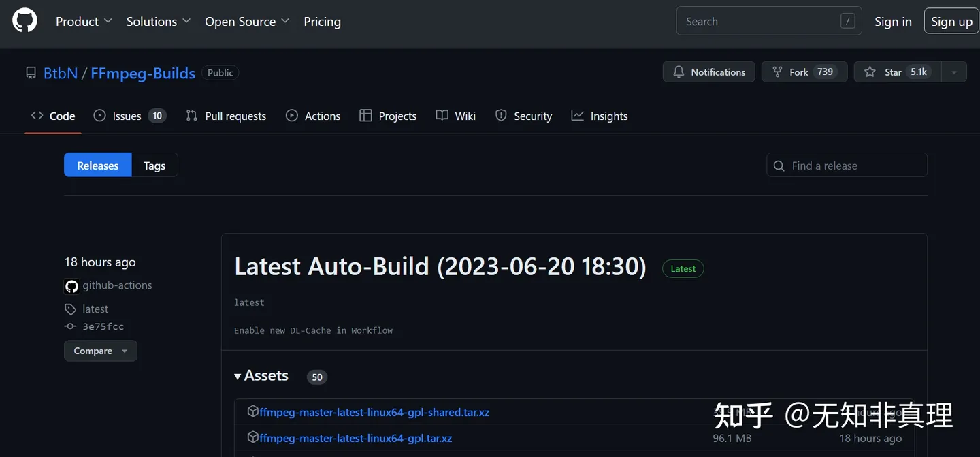This screenshot has height=457, width=980.
Task: Collapse the Assets section
Action: (261, 376)
